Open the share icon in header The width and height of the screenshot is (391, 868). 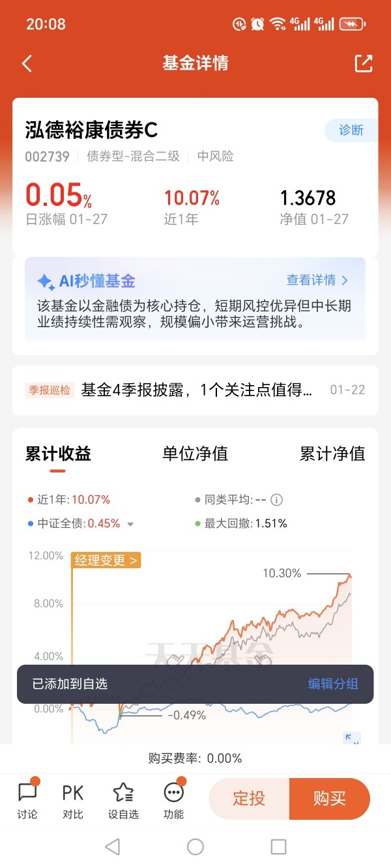(x=363, y=63)
